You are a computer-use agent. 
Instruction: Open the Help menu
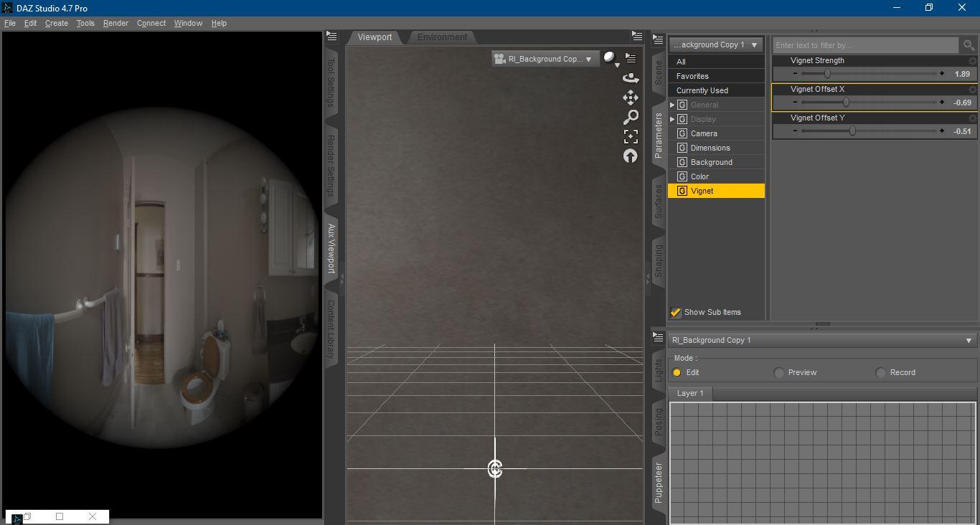[219, 23]
